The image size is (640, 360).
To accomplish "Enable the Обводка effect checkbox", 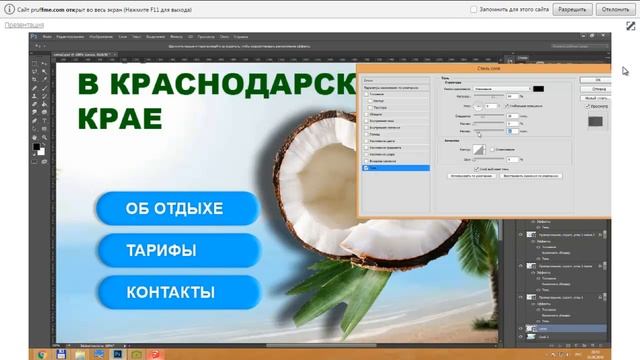I will coord(366,114).
